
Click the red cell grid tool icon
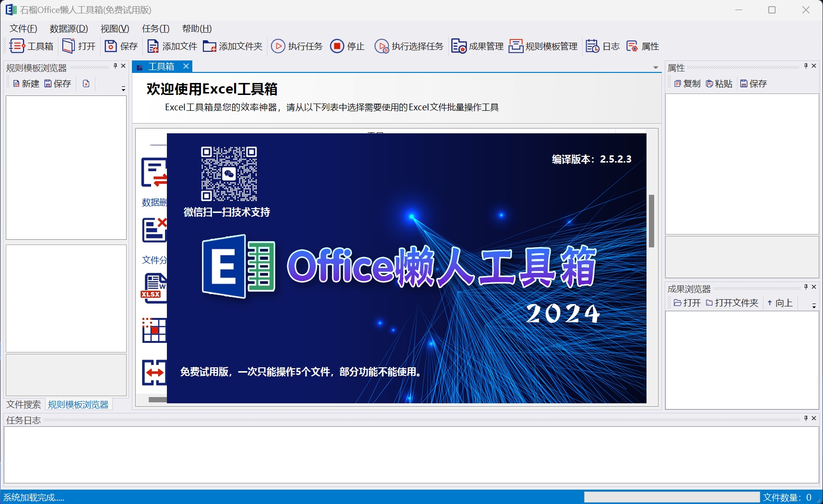pos(154,330)
